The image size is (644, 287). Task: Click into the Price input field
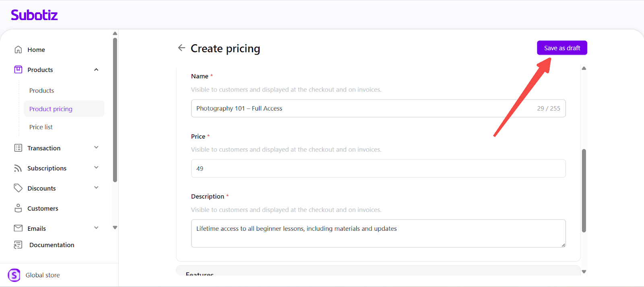click(378, 168)
